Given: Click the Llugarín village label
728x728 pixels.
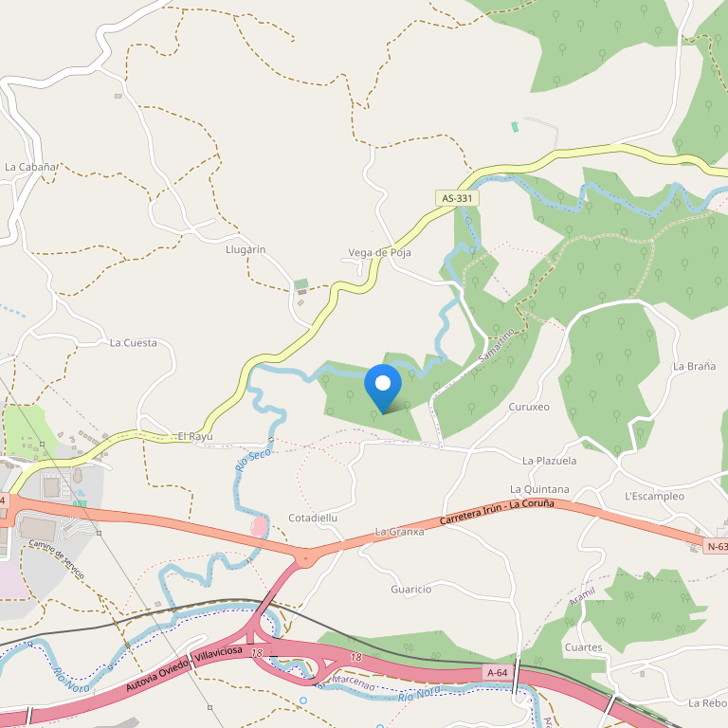Looking at the screenshot, I should [246, 250].
